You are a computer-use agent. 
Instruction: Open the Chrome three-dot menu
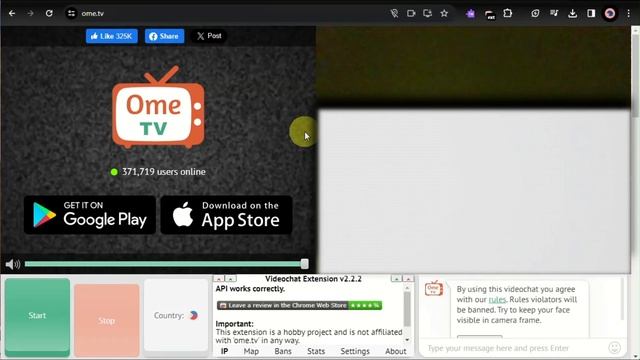pyautogui.click(x=629, y=13)
